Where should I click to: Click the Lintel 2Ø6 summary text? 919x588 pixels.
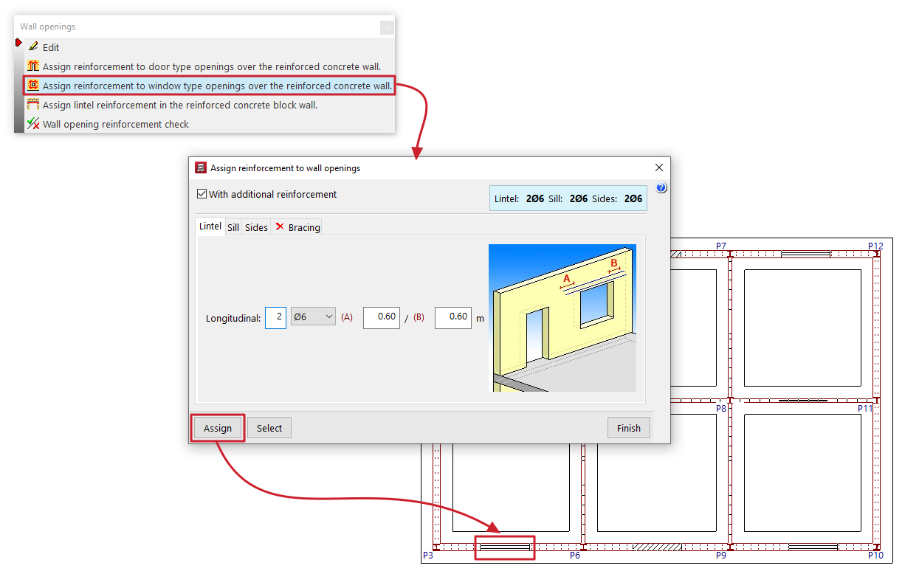(x=520, y=198)
